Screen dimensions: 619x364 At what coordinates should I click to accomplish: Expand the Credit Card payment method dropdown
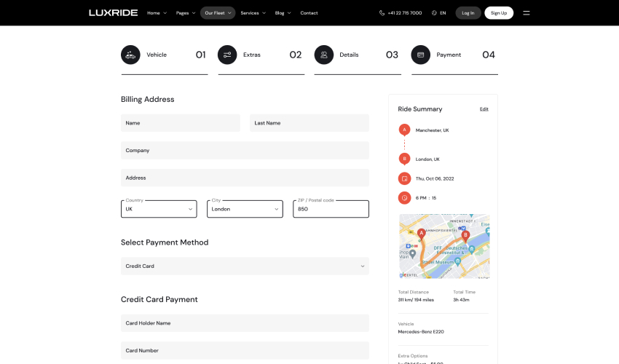pyautogui.click(x=245, y=266)
